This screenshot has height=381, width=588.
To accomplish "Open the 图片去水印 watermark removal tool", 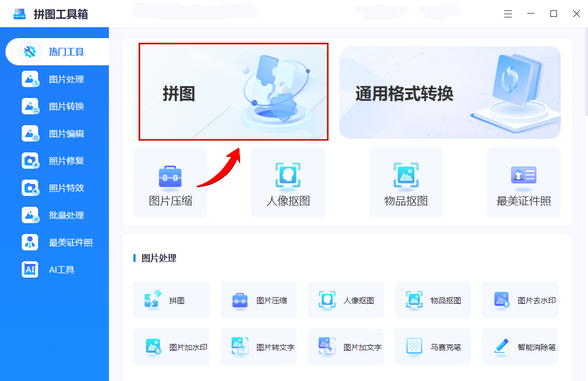I will pos(520,299).
